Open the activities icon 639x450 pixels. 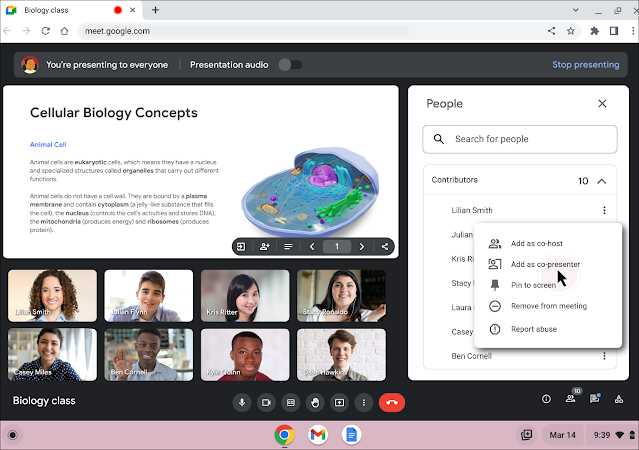coord(619,399)
